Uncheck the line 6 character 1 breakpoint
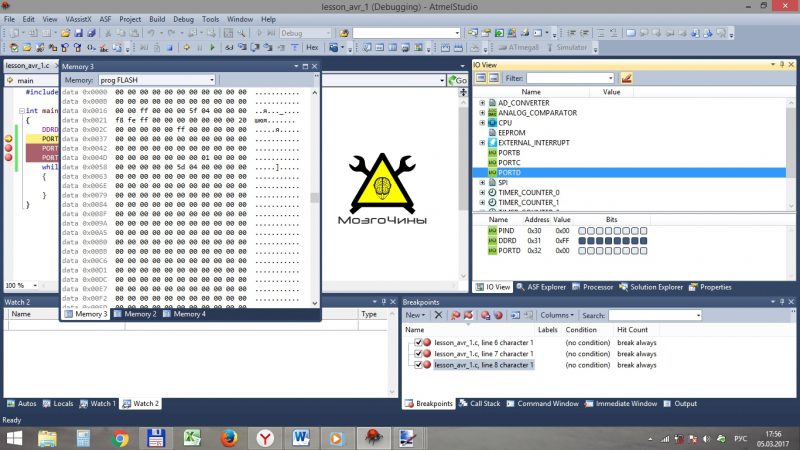800x450 pixels. click(x=418, y=342)
